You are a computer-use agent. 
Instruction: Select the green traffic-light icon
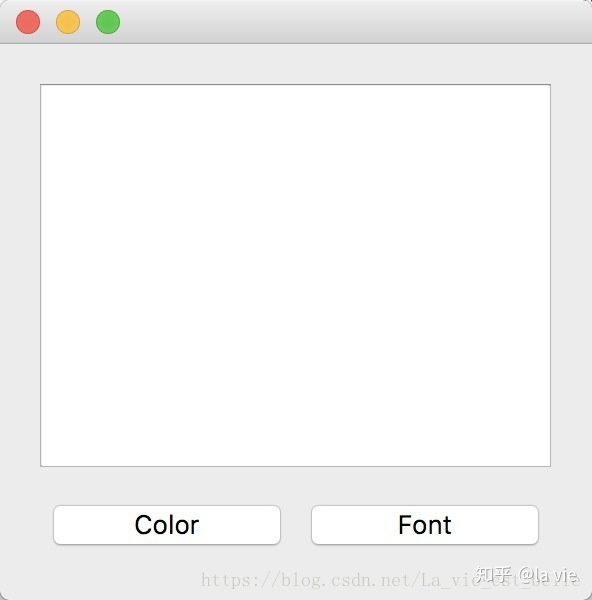[x=108, y=22]
